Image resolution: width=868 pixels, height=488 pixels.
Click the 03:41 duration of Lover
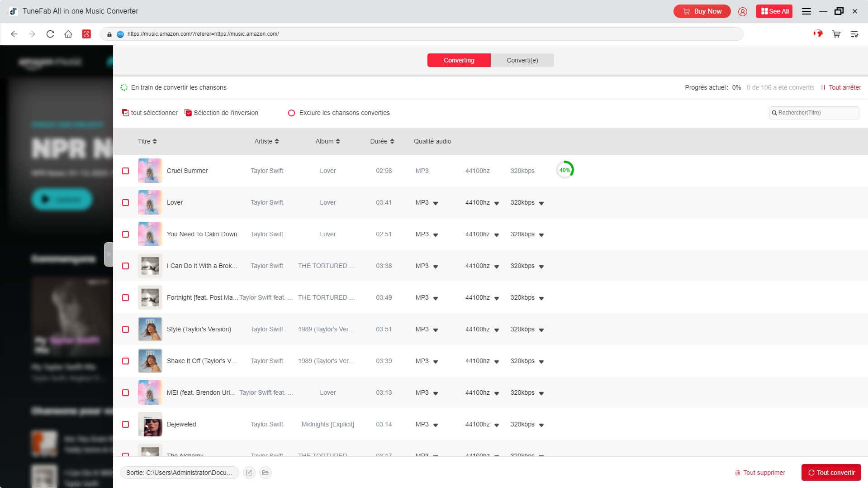[x=384, y=202]
